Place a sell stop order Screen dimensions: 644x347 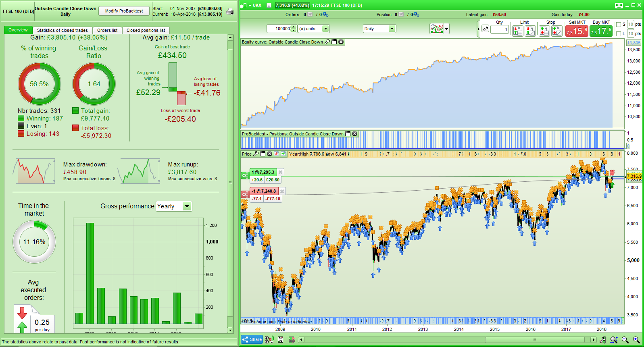[x=544, y=31]
